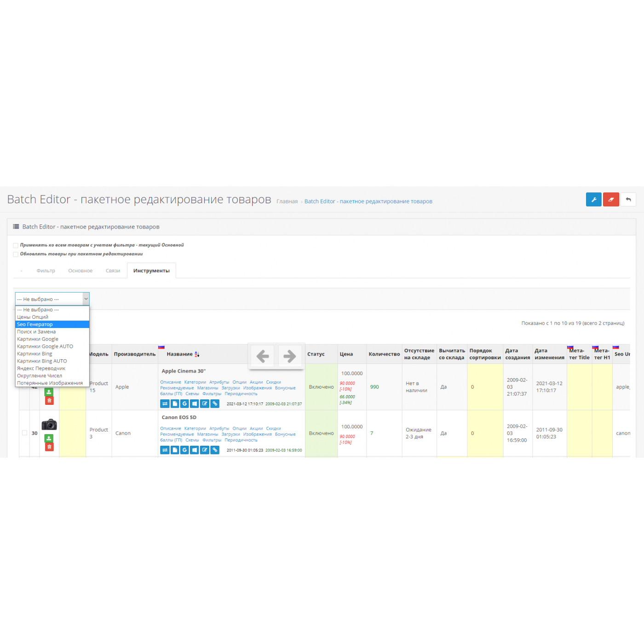Click the blue wrench settings button
The width and height of the screenshot is (644, 644).
pyautogui.click(x=593, y=200)
